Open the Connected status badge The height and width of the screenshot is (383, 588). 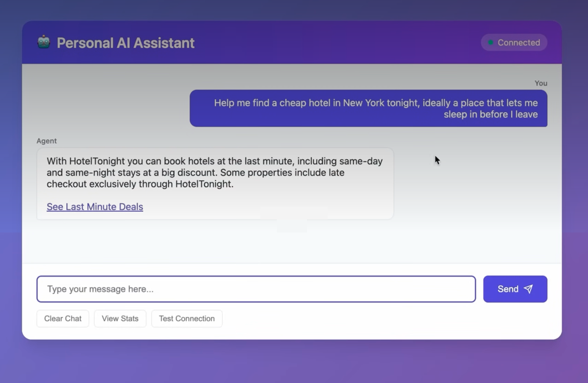click(x=514, y=43)
